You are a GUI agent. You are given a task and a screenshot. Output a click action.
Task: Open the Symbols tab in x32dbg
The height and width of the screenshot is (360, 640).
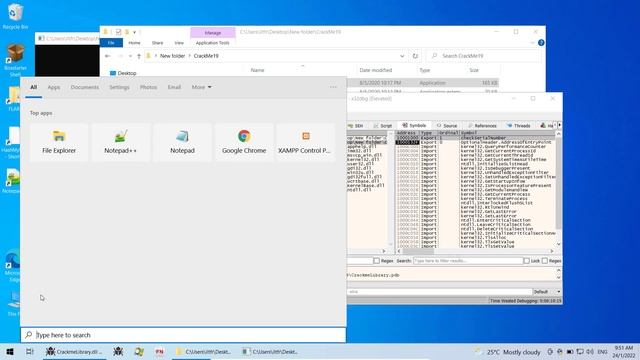413,125
